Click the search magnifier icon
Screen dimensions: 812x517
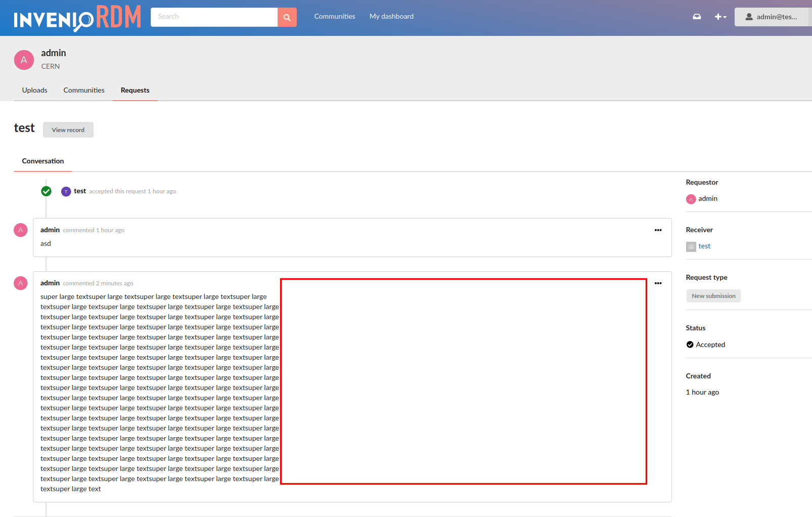click(287, 17)
